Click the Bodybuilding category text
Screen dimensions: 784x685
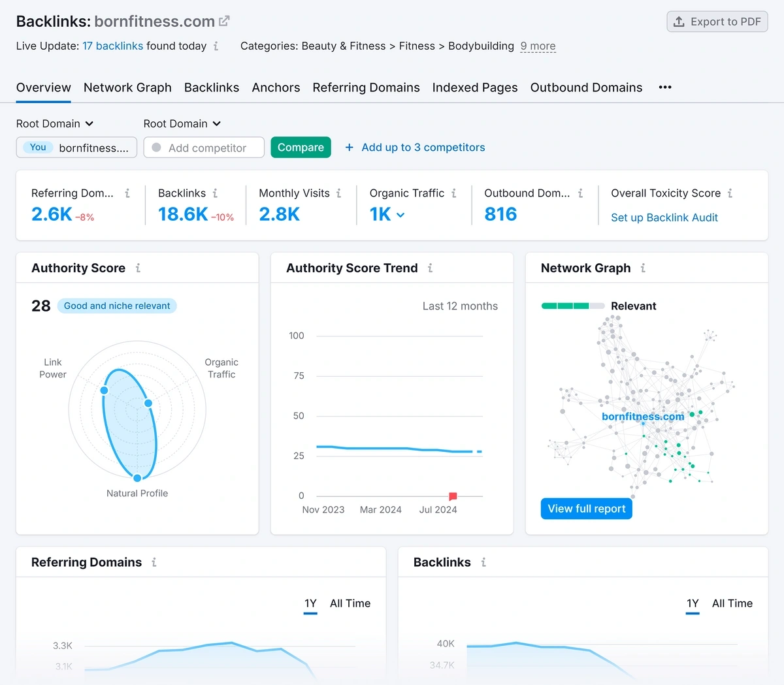481,46
